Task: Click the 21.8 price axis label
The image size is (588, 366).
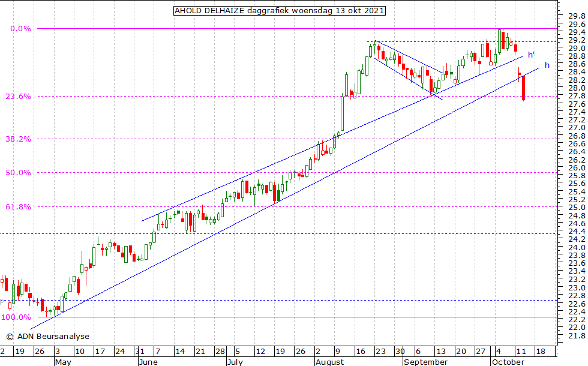Action: (577, 335)
